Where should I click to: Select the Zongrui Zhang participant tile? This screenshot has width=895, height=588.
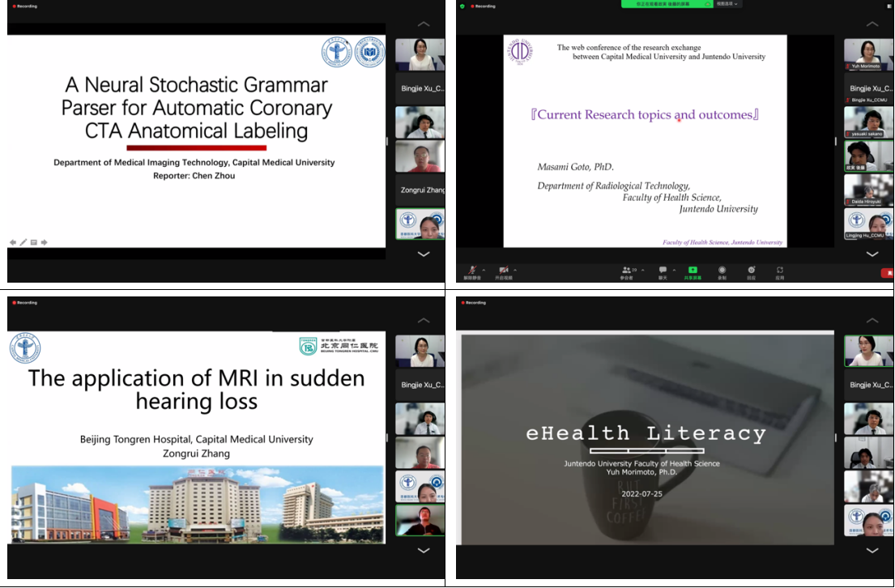coord(420,190)
